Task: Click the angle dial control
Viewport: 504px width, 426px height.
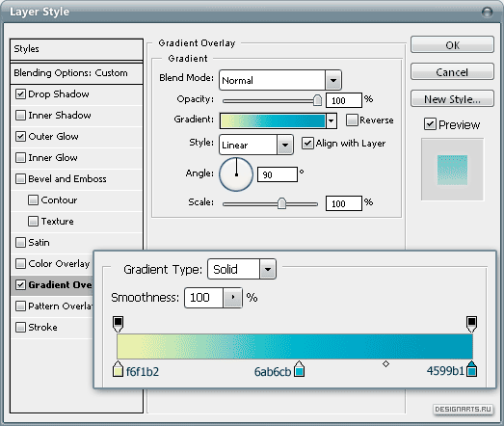Action: click(x=236, y=174)
